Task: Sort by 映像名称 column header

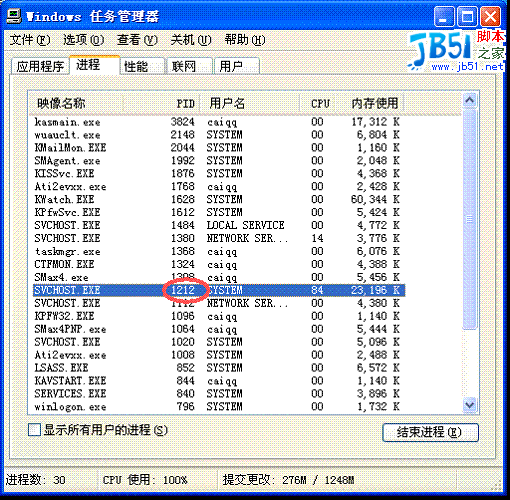Action: [x=76, y=103]
